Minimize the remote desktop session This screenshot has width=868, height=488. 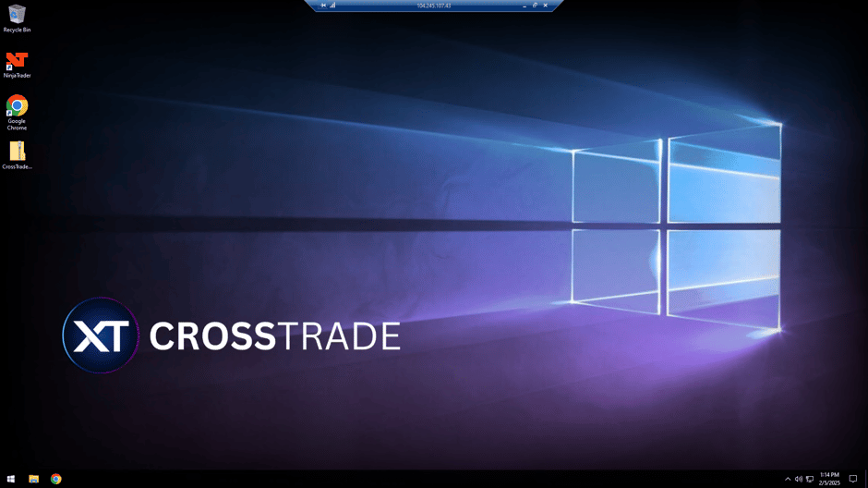524,6
